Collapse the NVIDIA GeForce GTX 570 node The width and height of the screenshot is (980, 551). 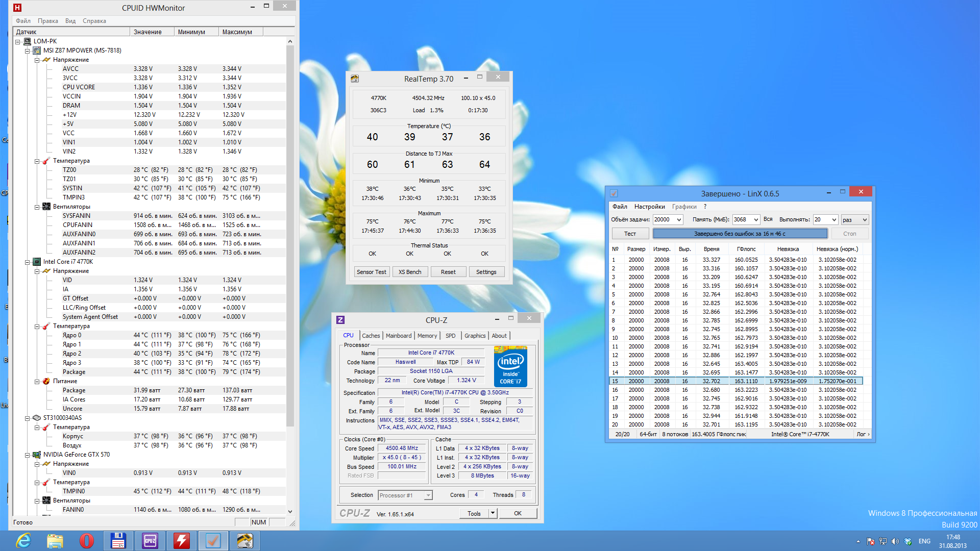(x=28, y=455)
